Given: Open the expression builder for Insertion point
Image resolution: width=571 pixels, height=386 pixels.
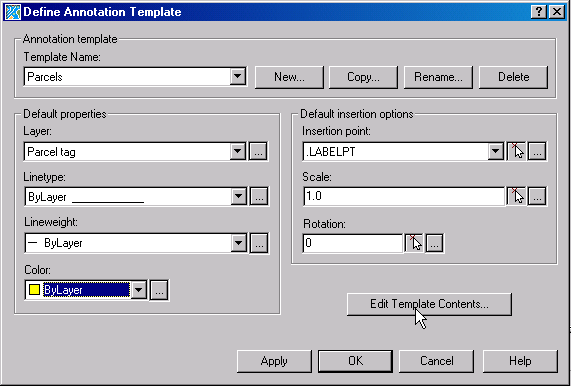Looking at the screenshot, I should pos(537,151).
